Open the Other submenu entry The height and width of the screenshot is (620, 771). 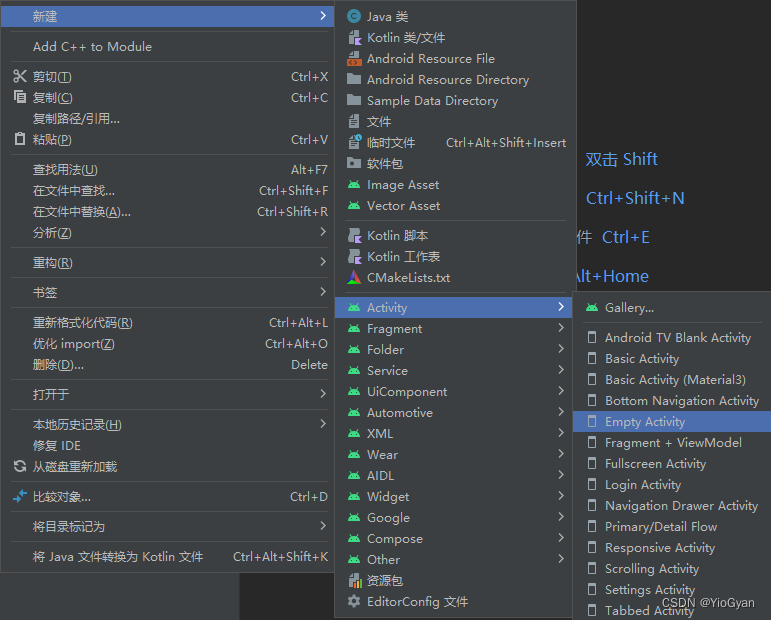pos(453,560)
